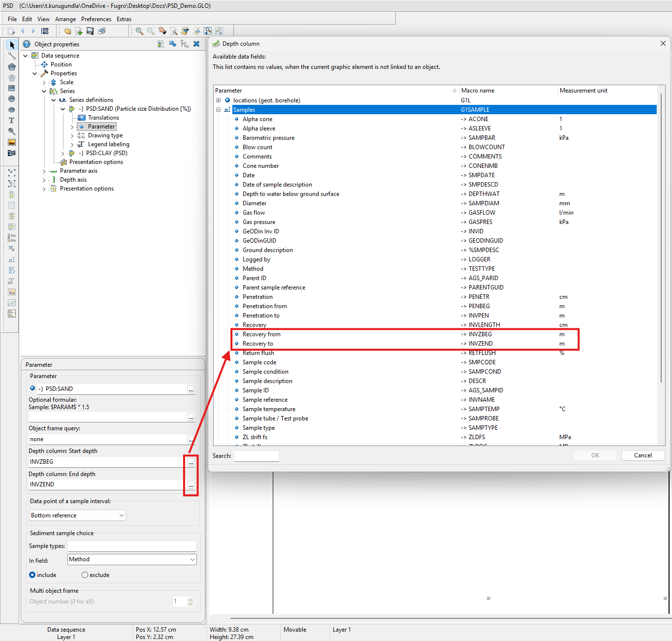The height and width of the screenshot is (641, 672).
Task: Open the In field Method dropdown
Action: 132,560
